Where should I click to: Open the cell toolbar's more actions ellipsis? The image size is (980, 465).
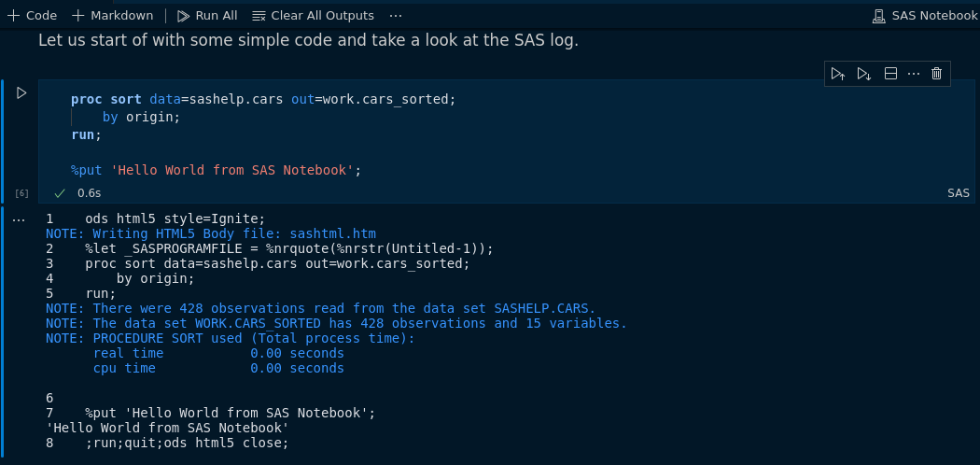(914, 74)
